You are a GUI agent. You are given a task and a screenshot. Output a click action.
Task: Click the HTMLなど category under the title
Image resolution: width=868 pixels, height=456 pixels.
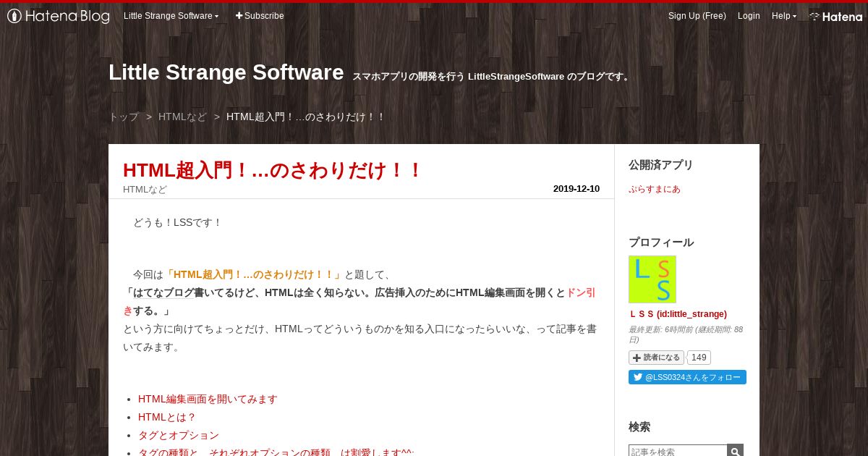(x=145, y=190)
